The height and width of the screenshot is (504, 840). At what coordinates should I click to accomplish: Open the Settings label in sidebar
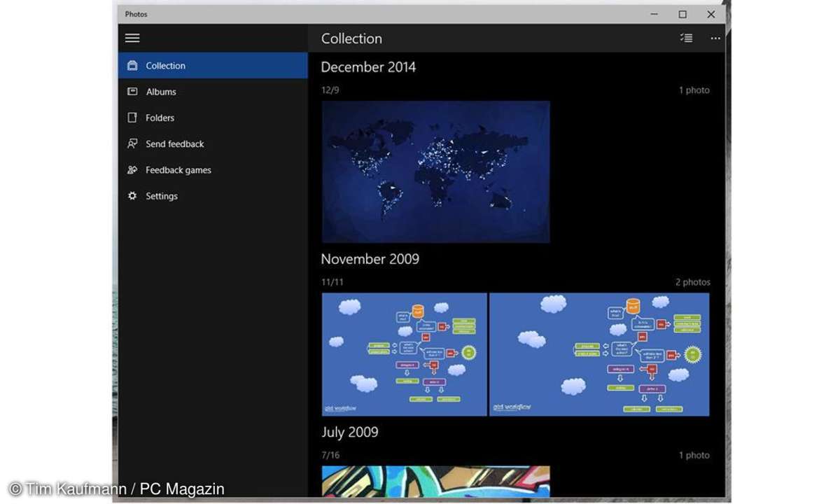[161, 196]
